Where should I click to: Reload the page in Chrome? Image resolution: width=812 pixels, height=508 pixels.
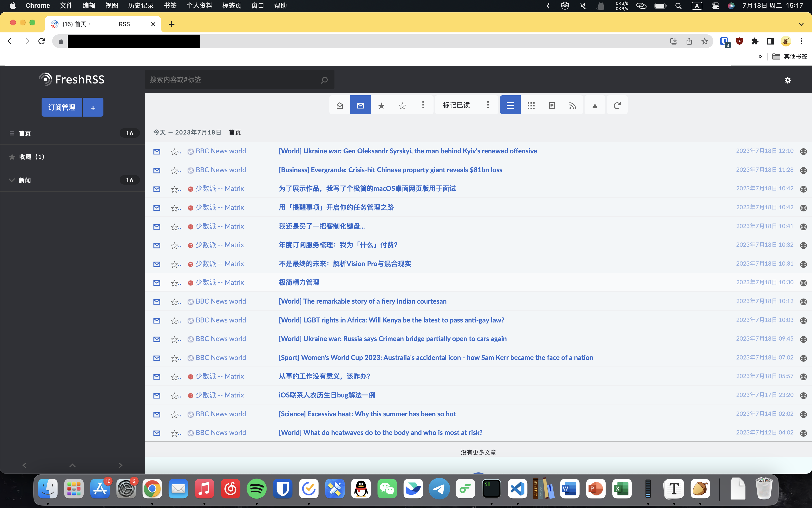(42, 41)
